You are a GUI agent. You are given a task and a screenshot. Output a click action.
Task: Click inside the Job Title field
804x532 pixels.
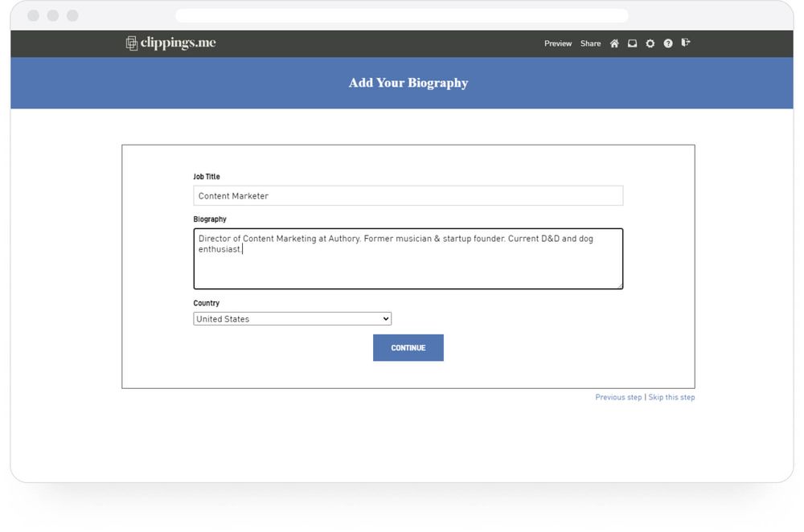408,195
